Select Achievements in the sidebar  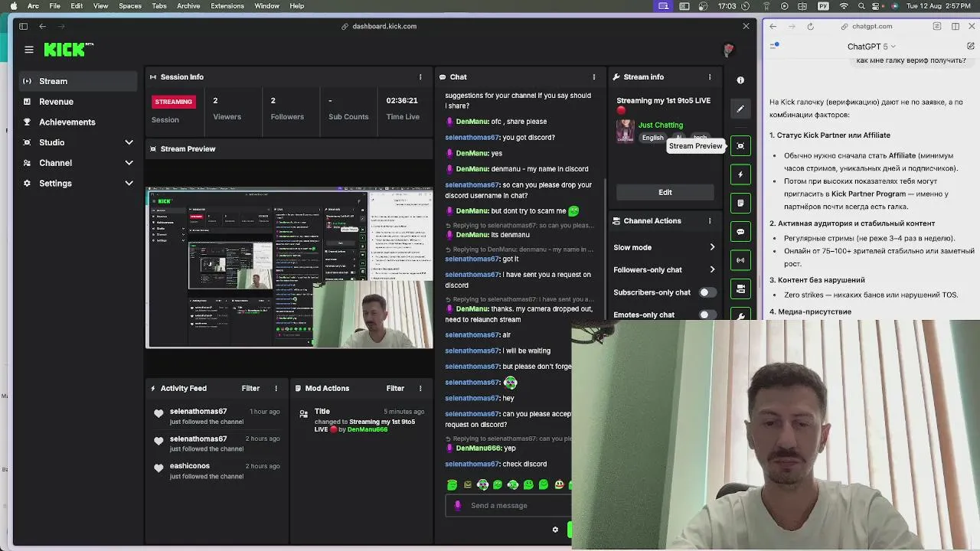(78, 122)
